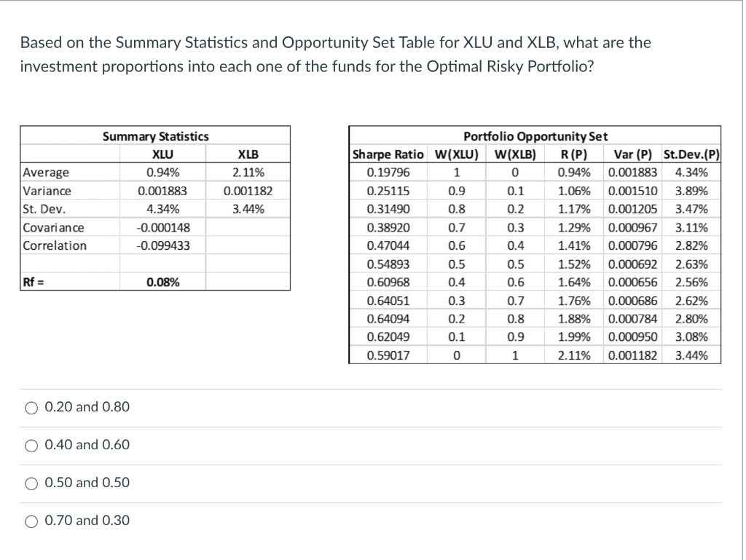Click the Summary Statistics table header
The width and height of the screenshot is (746, 560).
[x=155, y=136]
